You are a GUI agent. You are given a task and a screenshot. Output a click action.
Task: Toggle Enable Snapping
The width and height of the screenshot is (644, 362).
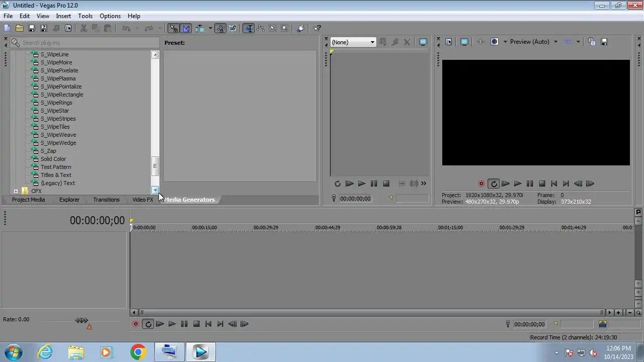point(174,28)
